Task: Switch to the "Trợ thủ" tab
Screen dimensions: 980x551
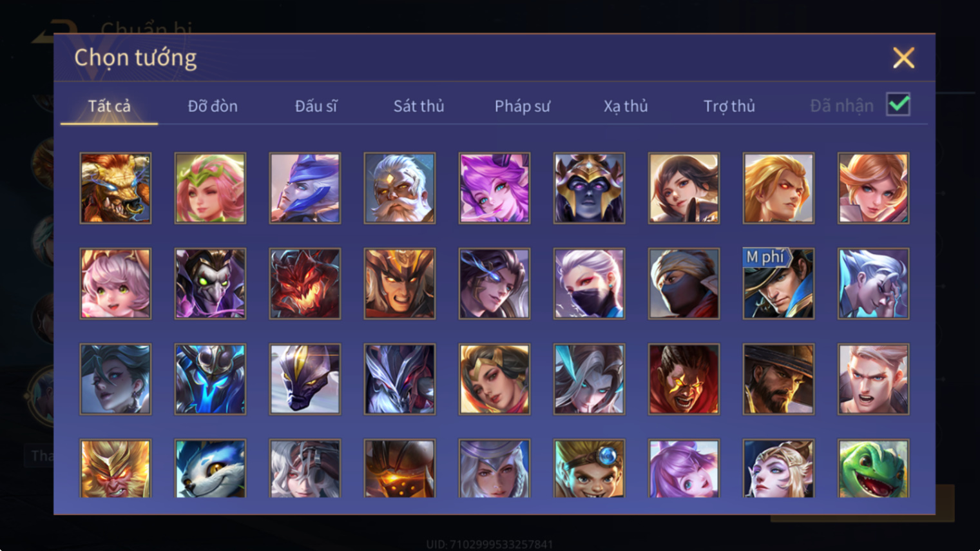Action: click(x=729, y=106)
